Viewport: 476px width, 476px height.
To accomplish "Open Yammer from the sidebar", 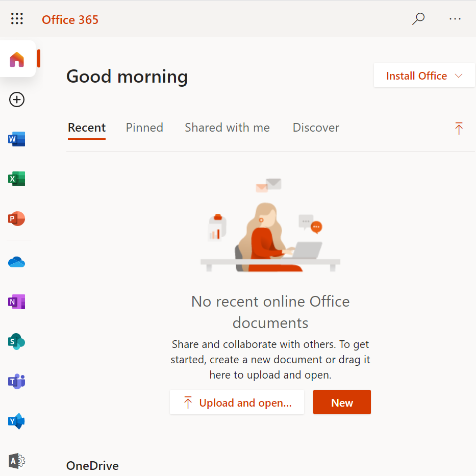I will 17,421.
